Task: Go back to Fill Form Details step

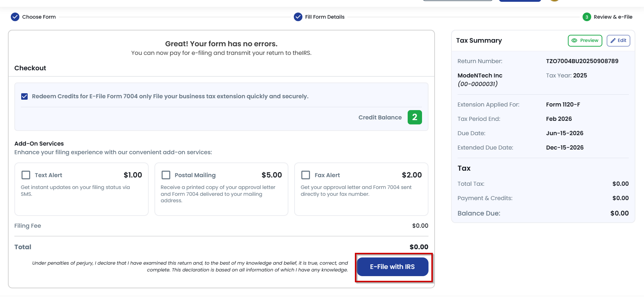Action: coord(325,17)
